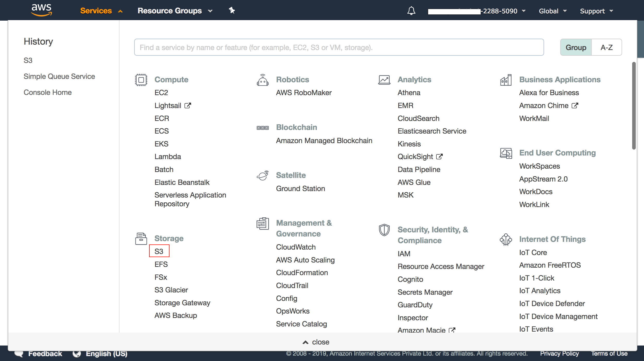Click the AWS services search input field

(x=338, y=47)
